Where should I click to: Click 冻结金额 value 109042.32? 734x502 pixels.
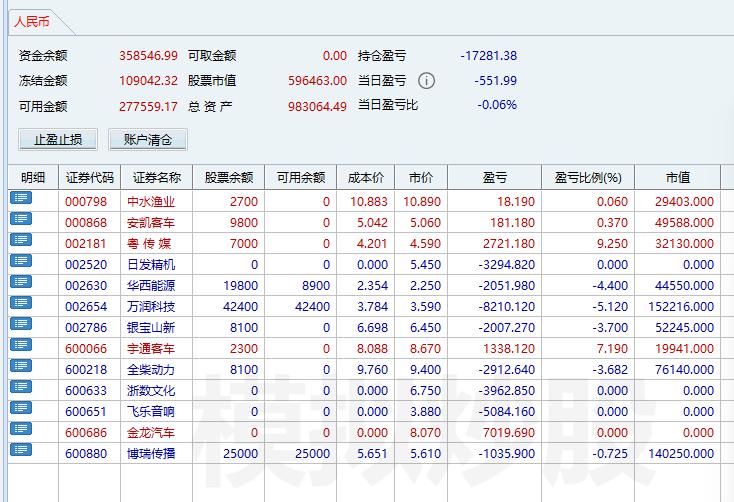[x=148, y=81]
